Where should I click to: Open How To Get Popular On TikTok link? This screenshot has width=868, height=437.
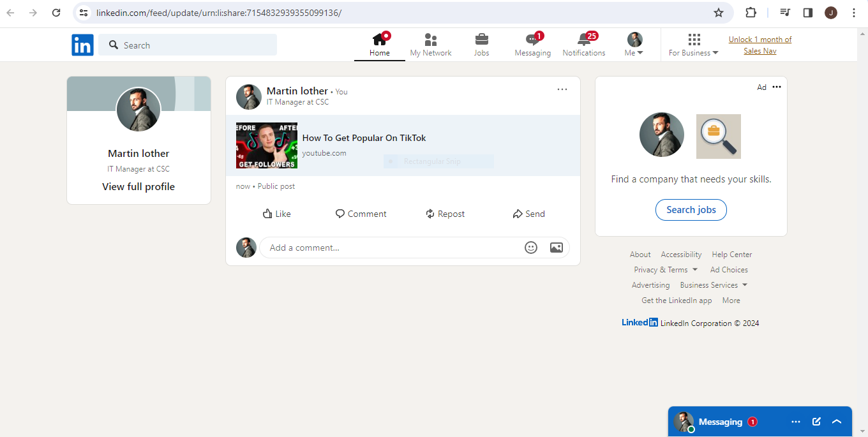364,138
